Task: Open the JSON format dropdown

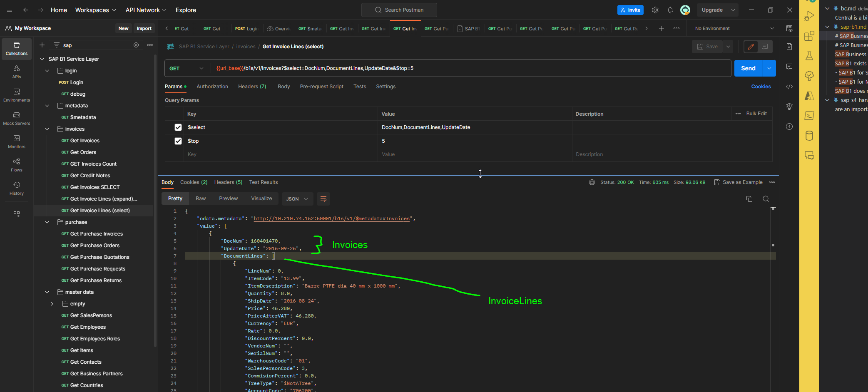Action: 297,199
